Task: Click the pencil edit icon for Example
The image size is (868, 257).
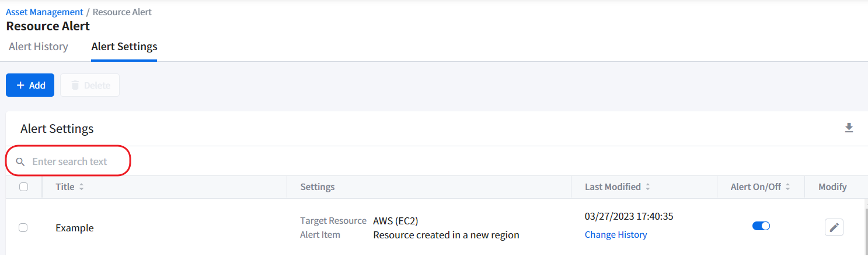Action: [834, 227]
